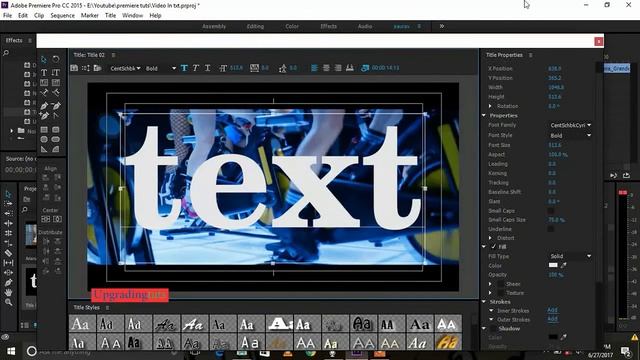Select the Arc shape tool

[56, 149]
